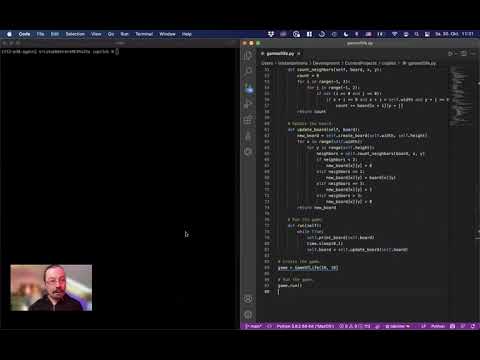Click Wi-Fi icon in menu bar
480x360 pixels.
(395, 34)
